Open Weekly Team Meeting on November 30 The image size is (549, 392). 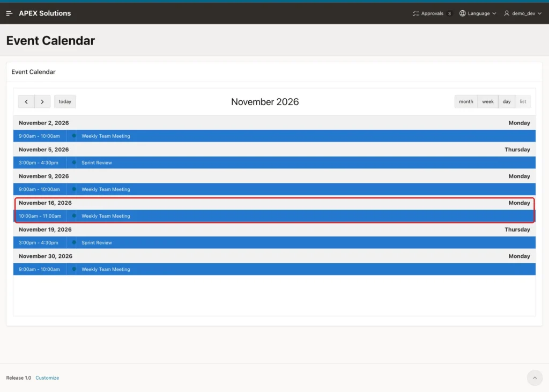coord(274,269)
